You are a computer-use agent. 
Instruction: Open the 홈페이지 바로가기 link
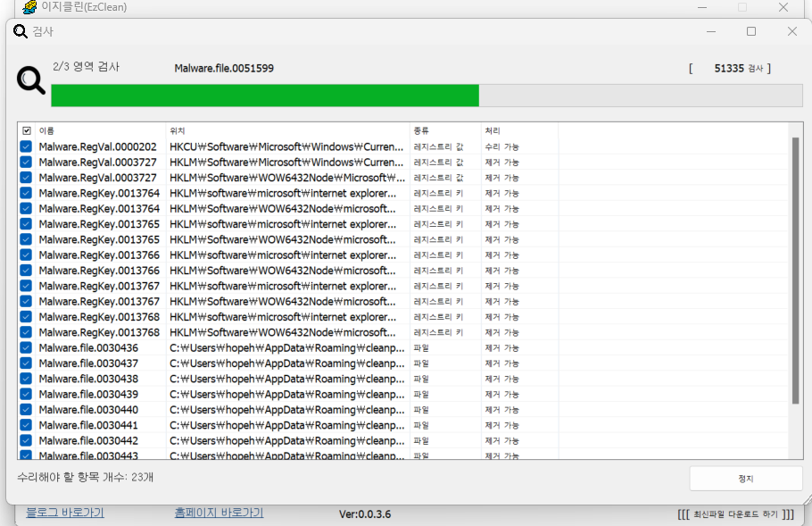click(219, 513)
